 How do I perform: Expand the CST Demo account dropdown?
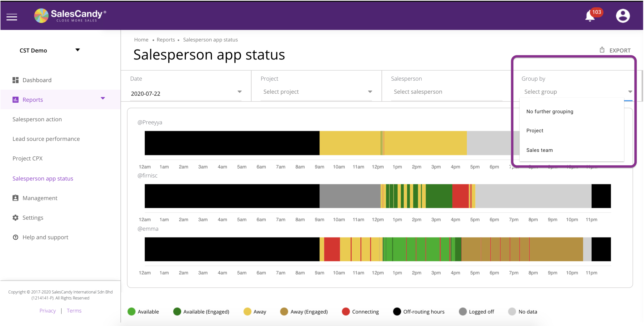tap(78, 50)
